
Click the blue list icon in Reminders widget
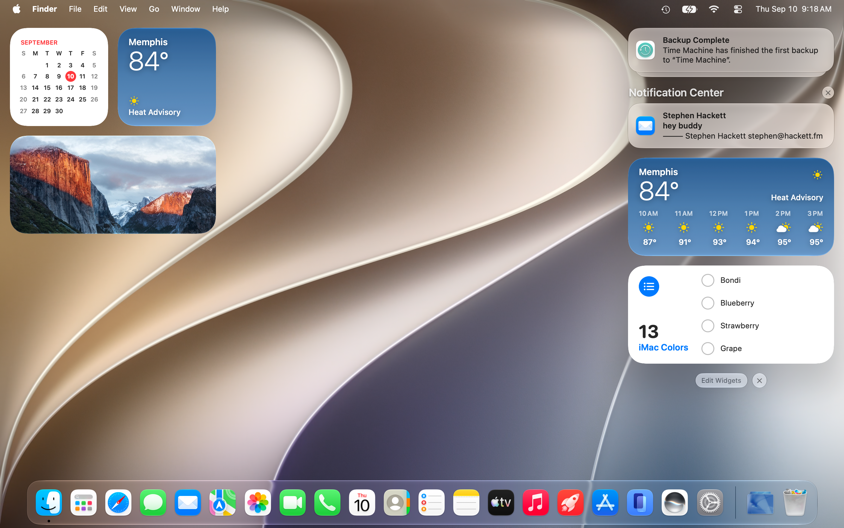(649, 286)
